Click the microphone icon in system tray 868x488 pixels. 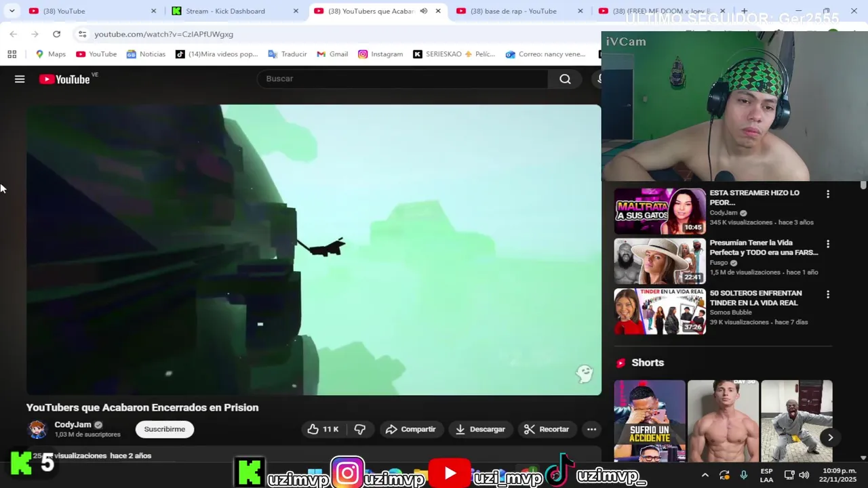[x=744, y=475]
